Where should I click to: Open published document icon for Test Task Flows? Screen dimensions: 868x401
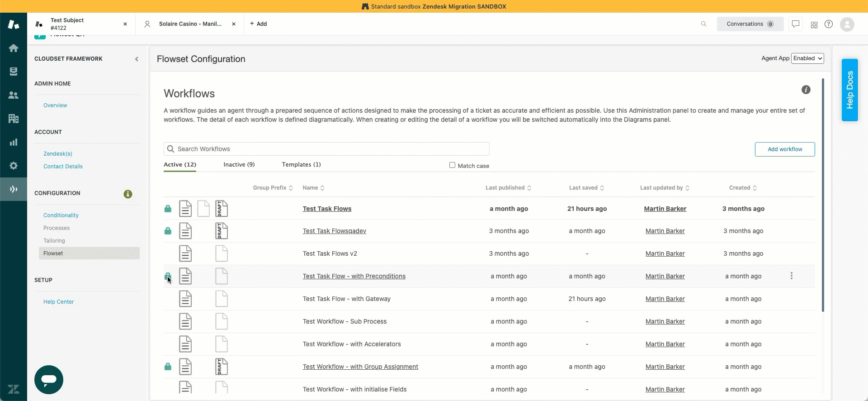tap(185, 209)
